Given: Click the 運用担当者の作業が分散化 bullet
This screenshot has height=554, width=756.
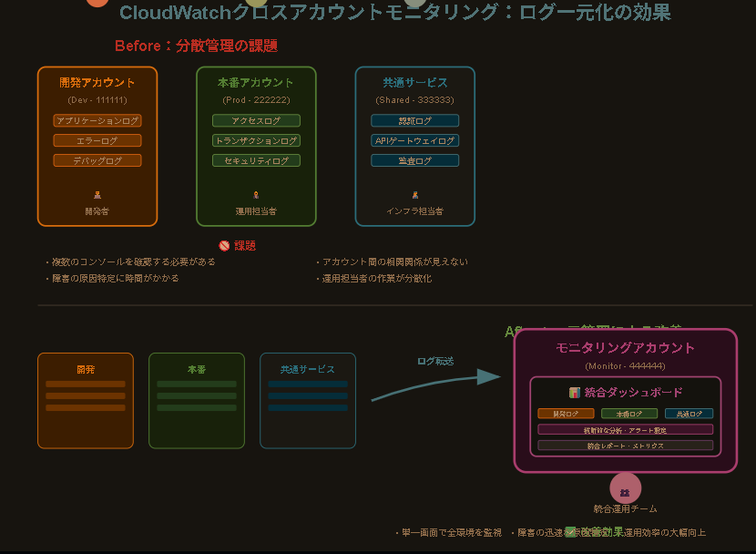Looking at the screenshot, I should pos(374,278).
